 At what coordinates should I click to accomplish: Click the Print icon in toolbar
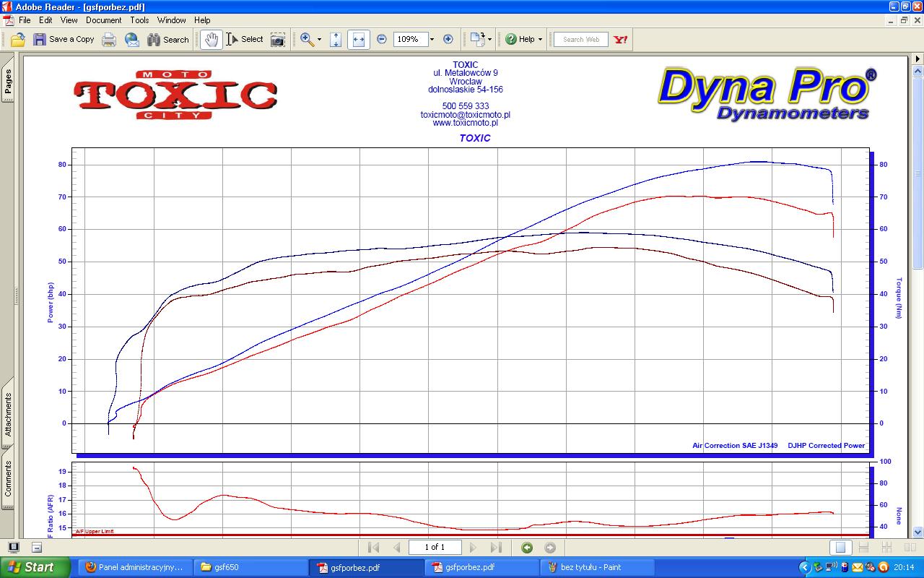tap(109, 40)
